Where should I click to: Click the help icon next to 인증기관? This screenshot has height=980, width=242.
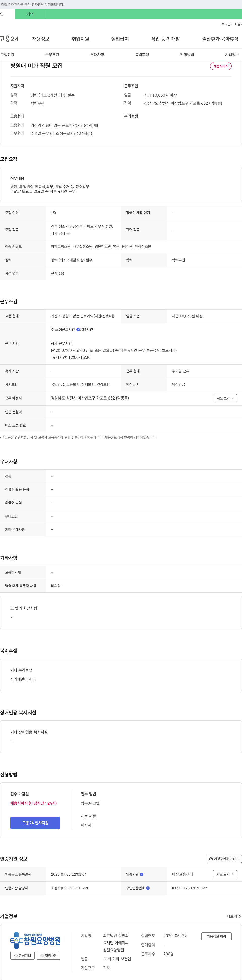click(x=142, y=874)
